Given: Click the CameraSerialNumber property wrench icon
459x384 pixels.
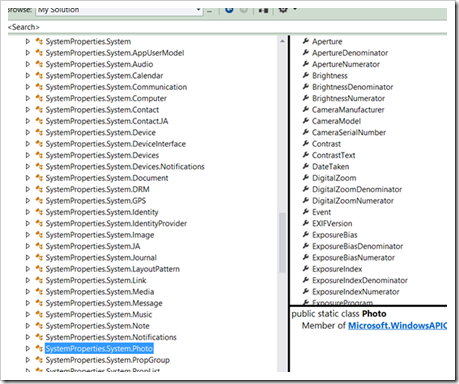Looking at the screenshot, I should 306,132.
